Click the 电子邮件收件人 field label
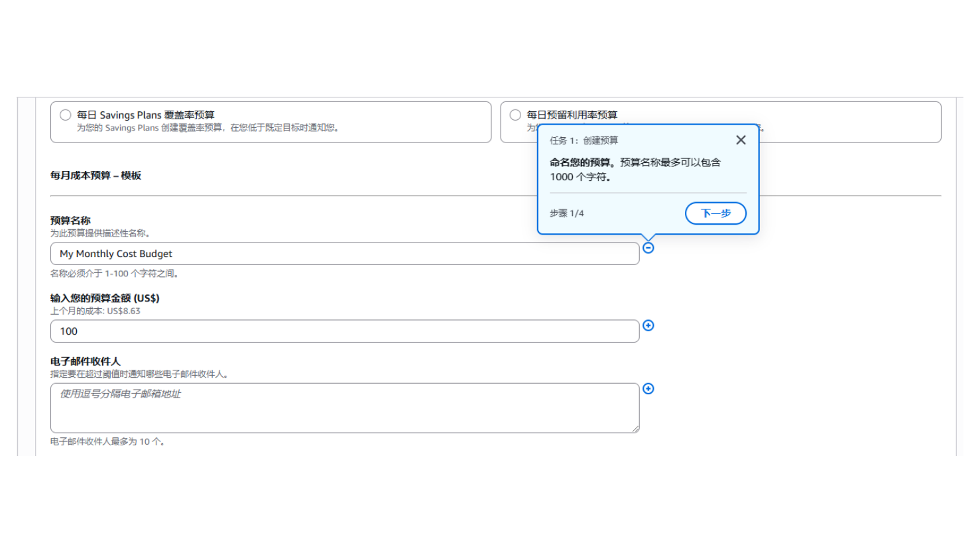This screenshot has height=550, width=980. [86, 362]
